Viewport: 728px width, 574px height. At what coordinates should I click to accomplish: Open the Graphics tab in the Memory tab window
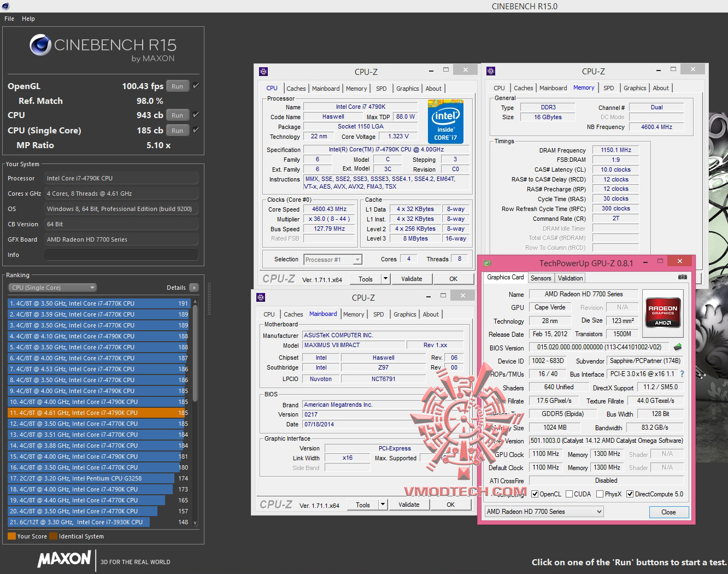click(635, 88)
